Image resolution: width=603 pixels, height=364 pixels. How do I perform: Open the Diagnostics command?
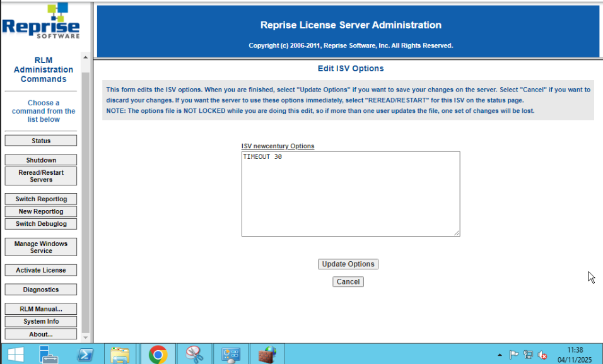(41, 290)
